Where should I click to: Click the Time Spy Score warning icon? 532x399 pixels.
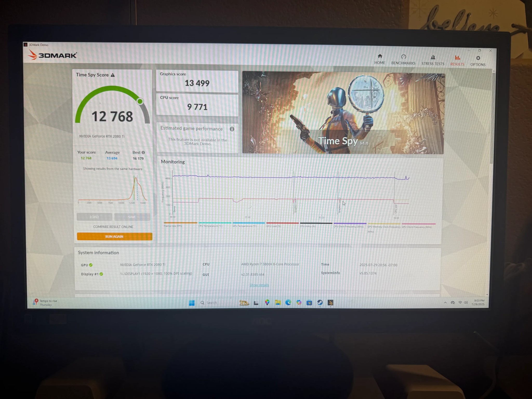[x=113, y=75]
